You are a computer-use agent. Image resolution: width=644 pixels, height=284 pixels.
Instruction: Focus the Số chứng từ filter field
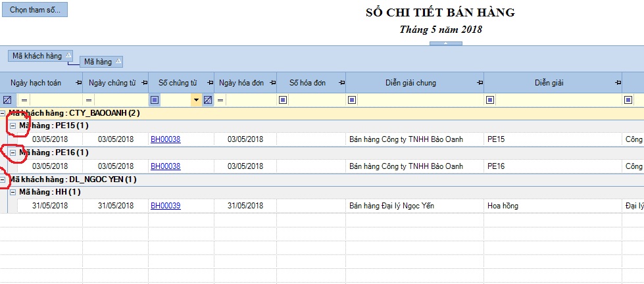click(176, 100)
